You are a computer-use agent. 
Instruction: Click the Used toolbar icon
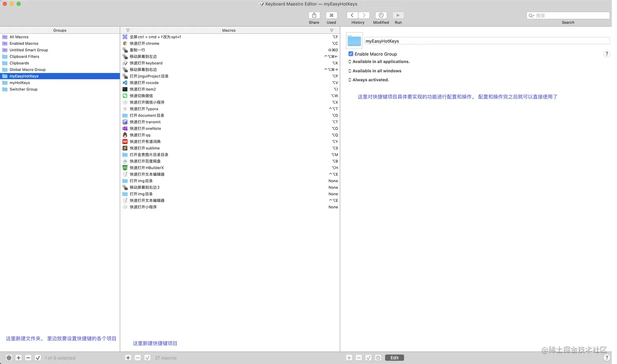pyautogui.click(x=331, y=16)
